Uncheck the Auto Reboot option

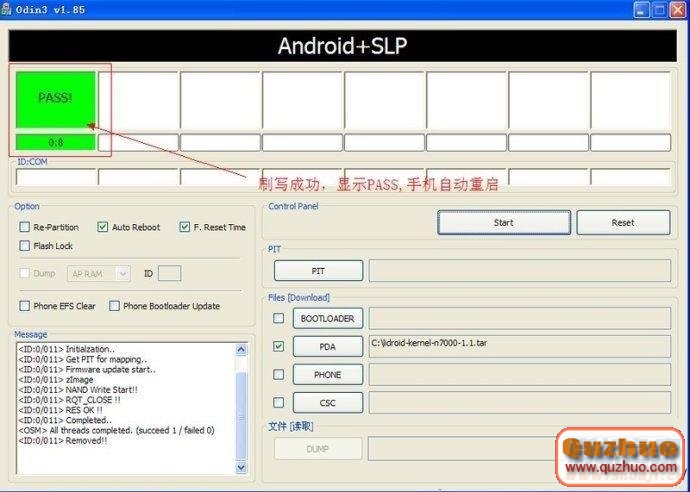tap(103, 227)
